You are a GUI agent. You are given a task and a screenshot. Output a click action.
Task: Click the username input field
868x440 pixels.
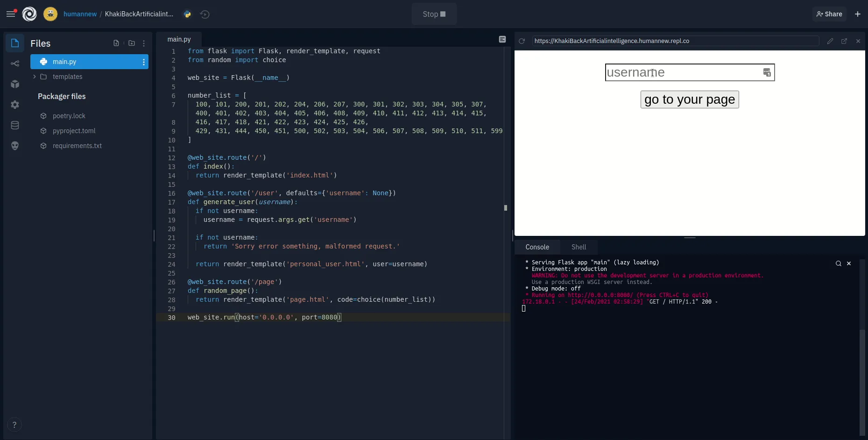pos(682,72)
